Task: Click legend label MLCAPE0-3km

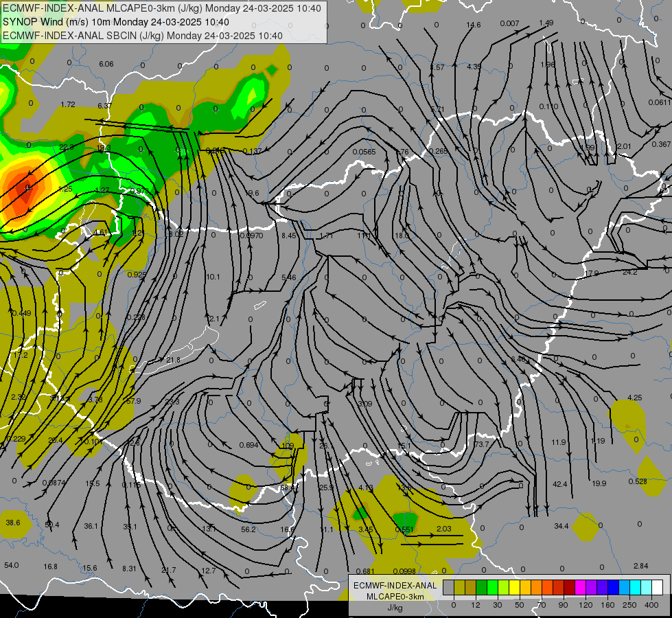Action: [x=395, y=597]
